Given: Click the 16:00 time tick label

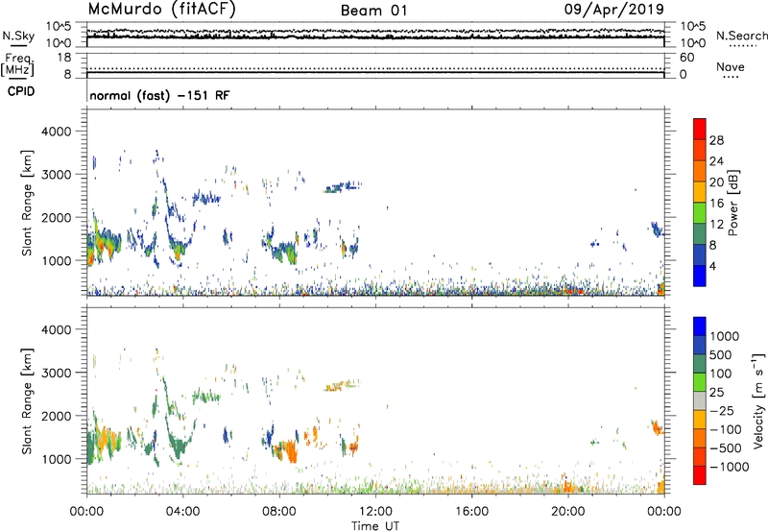Looking at the screenshot, I should pyautogui.click(x=471, y=512).
